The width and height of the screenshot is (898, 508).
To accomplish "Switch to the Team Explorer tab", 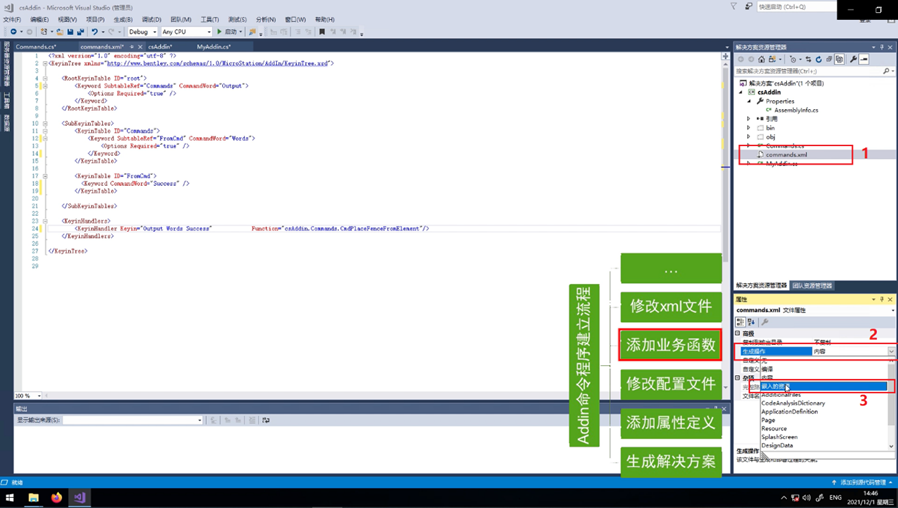I will tap(812, 285).
